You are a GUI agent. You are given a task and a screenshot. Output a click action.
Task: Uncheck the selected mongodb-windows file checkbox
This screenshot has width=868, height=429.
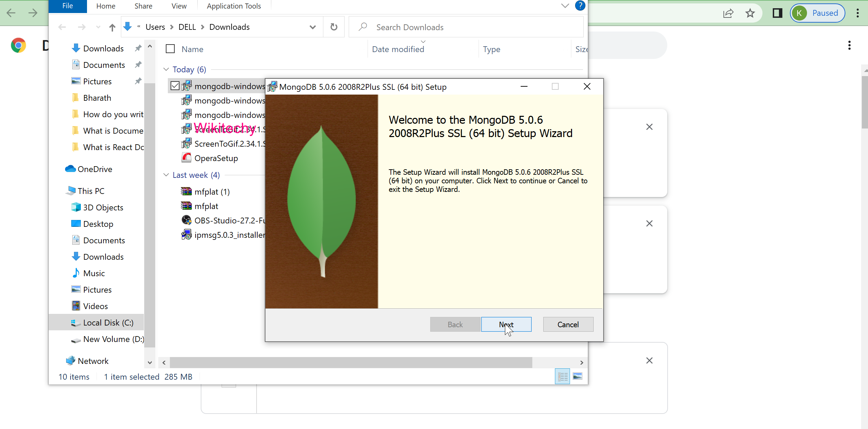175,86
